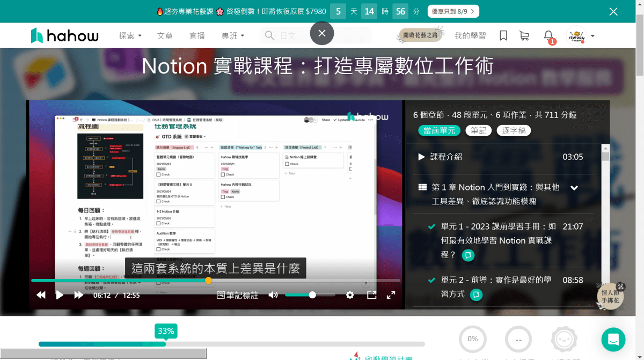
Task: Rewind the video
Action: (x=41, y=295)
